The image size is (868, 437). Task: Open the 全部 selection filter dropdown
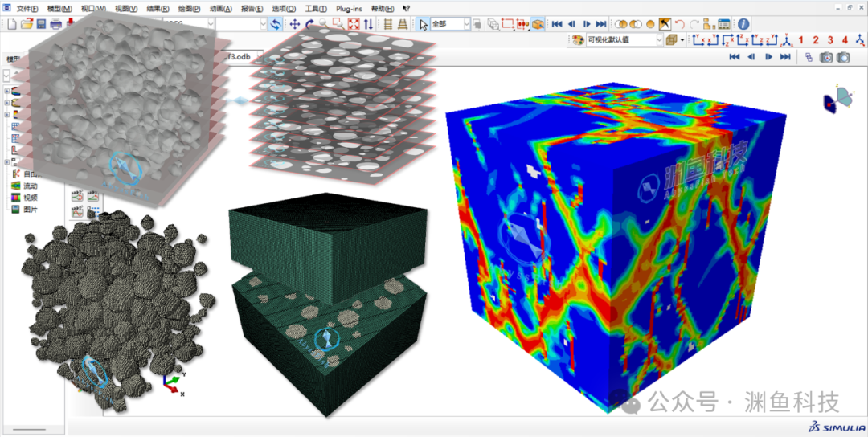click(450, 24)
